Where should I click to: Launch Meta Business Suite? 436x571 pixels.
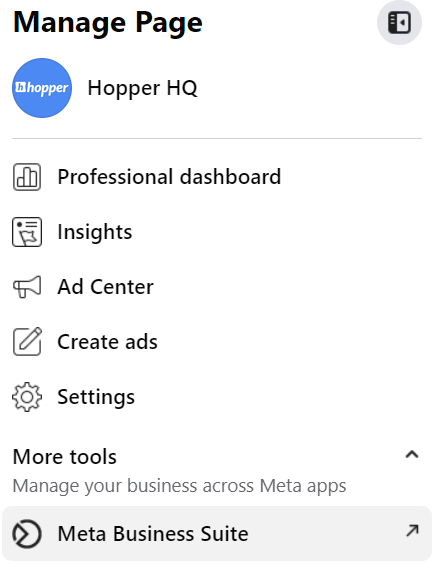click(217, 534)
